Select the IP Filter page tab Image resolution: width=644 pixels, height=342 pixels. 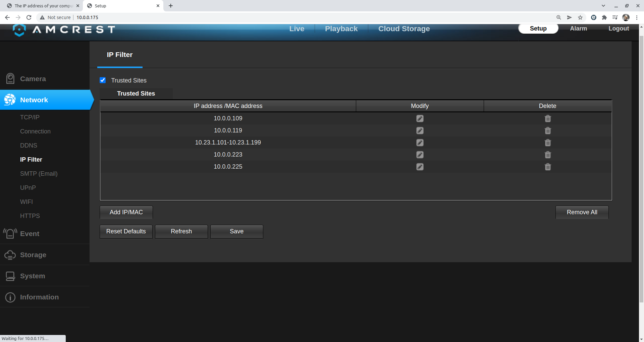[120, 55]
